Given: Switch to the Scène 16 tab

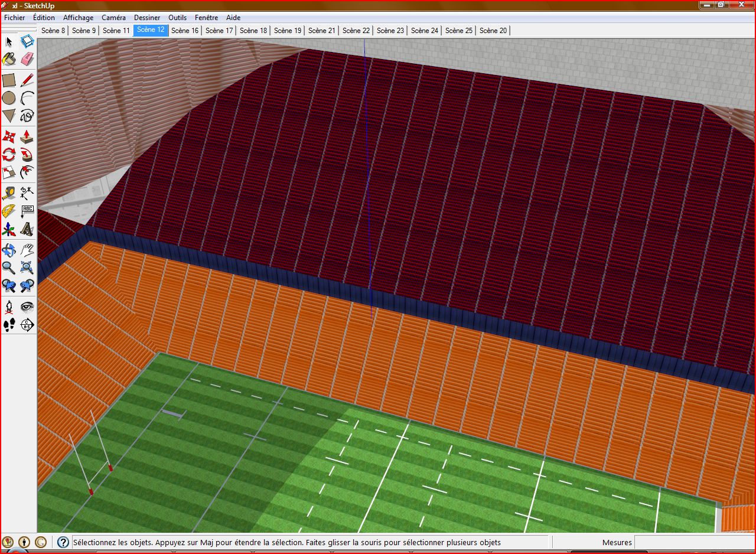Looking at the screenshot, I should (x=185, y=30).
